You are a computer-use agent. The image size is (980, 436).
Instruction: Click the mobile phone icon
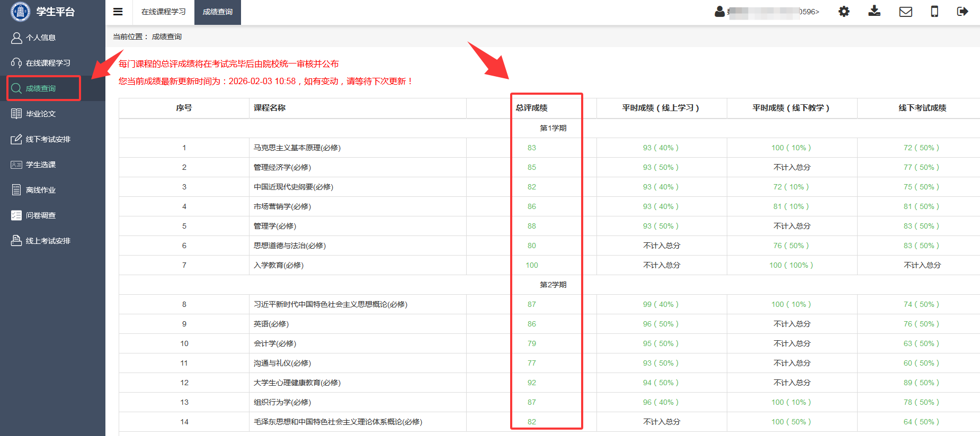(x=934, y=12)
